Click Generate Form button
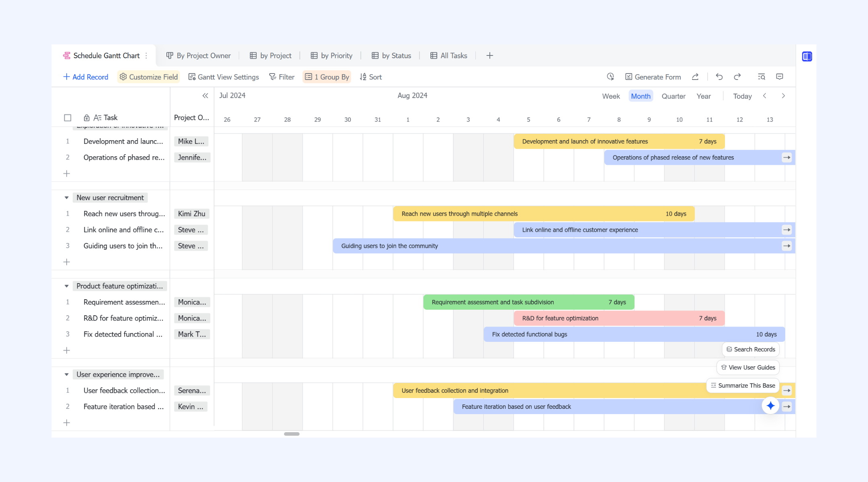The image size is (868, 482). [653, 77]
